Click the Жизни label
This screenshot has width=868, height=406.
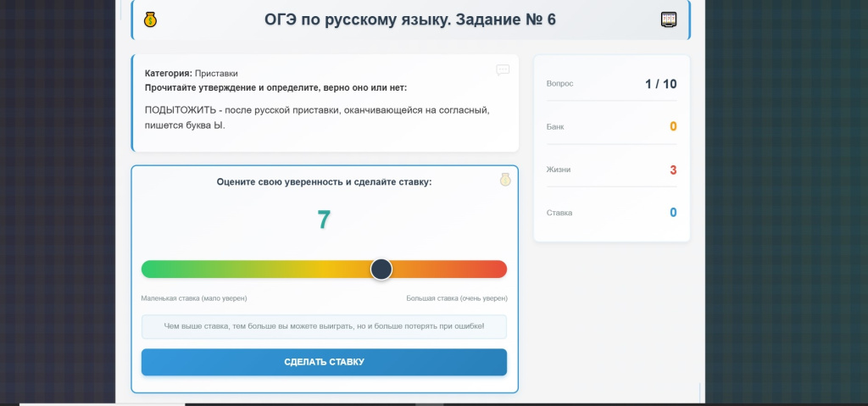coord(559,170)
